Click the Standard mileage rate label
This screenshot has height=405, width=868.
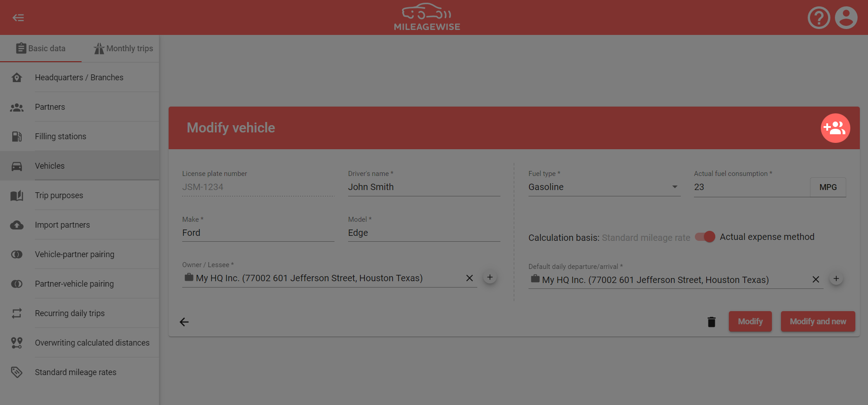click(646, 238)
